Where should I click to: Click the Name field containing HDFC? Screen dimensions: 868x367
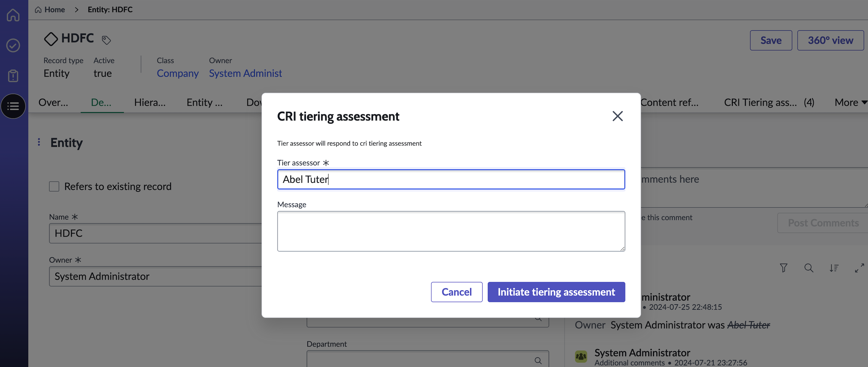tap(155, 233)
